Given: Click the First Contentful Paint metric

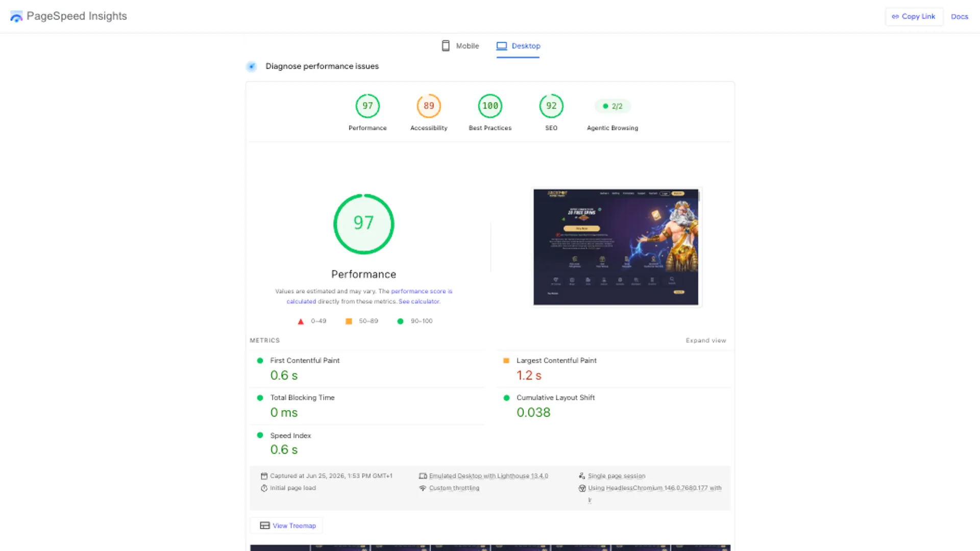Looking at the screenshot, I should coord(366,369).
